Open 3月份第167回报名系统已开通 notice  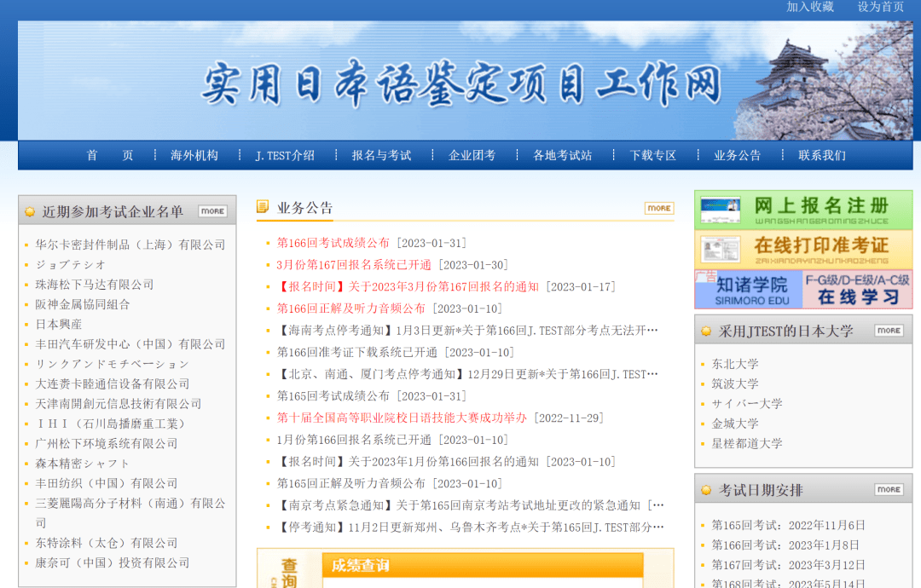[x=354, y=265]
